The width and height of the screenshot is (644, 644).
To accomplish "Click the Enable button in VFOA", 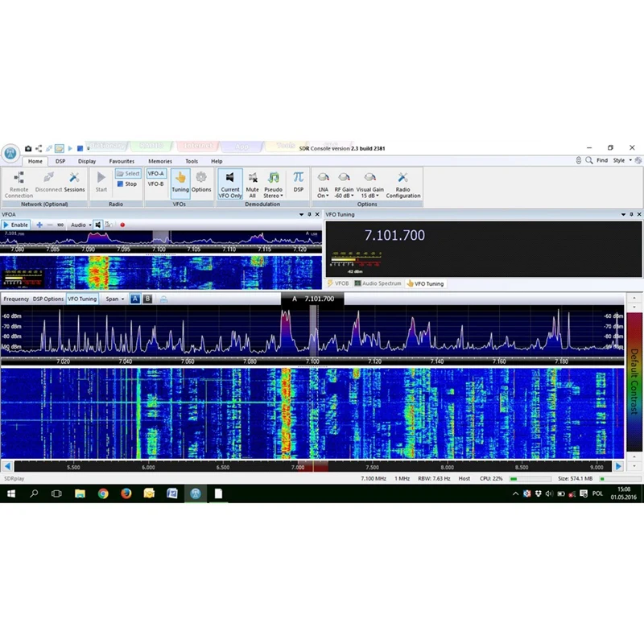I will click(15, 225).
